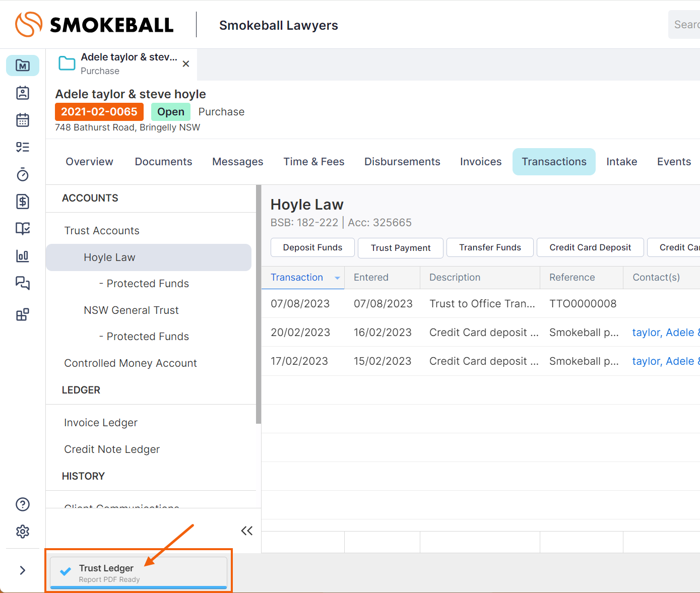This screenshot has width=700, height=593.
Task: Select Protected Funds under NSW General Trust
Action: pos(144,337)
